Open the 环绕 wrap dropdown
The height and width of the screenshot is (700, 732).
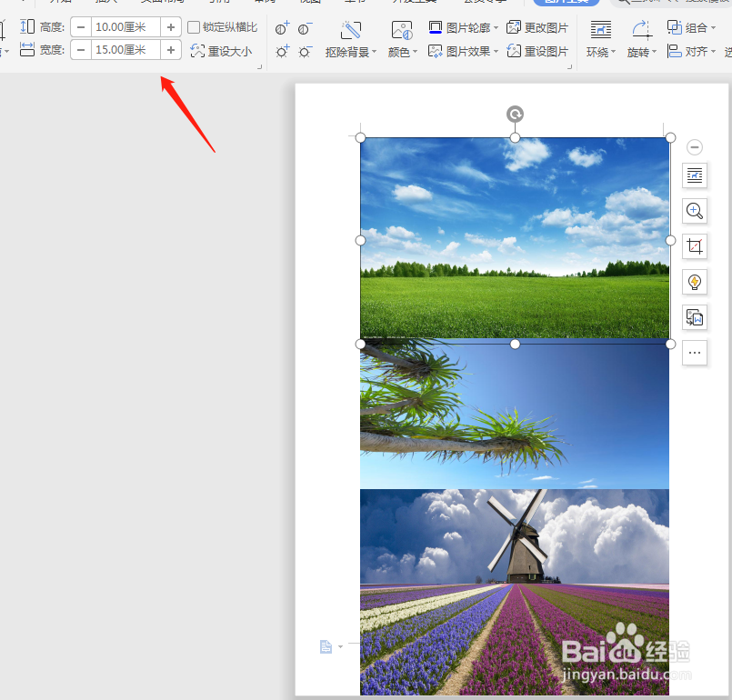coord(613,51)
